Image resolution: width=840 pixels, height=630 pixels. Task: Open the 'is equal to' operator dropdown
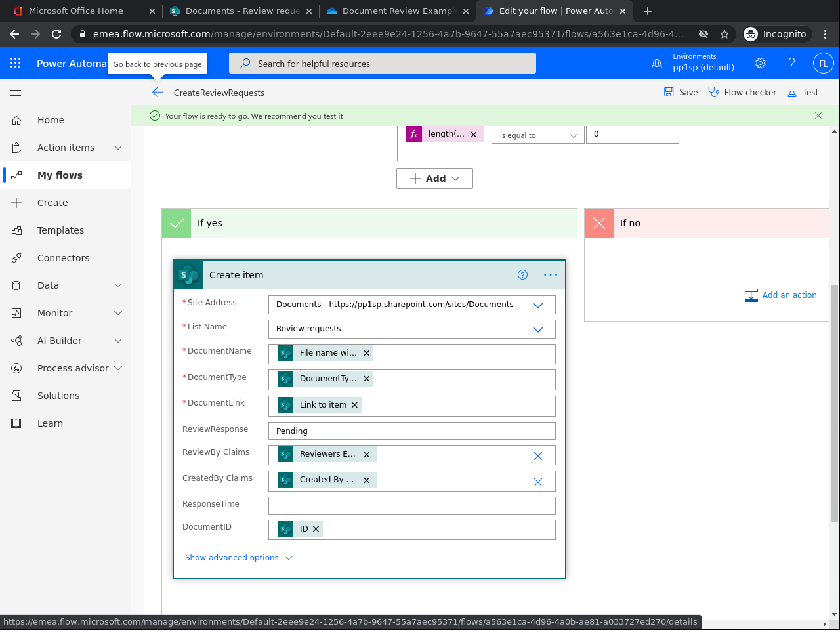pyautogui.click(x=537, y=135)
